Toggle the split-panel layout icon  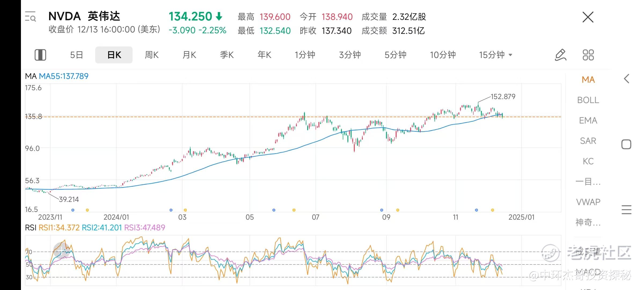pyautogui.click(x=40, y=55)
